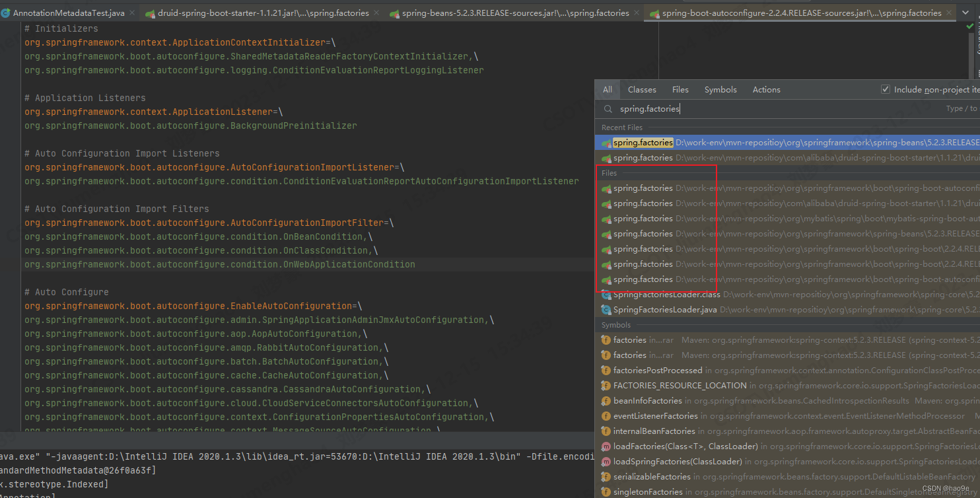Image resolution: width=980 pixels, height=498 pixels.
Task: Click the '# Application Listeners' comment line
Action: [x=85, y=98]
